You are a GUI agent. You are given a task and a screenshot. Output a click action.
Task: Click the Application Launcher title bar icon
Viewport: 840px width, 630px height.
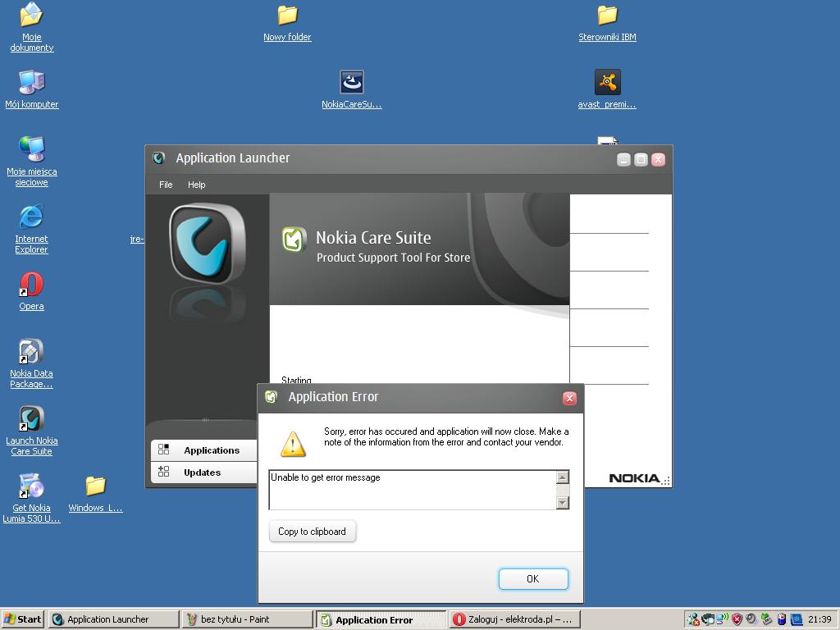pyautogui.click(x=158, y=158)
